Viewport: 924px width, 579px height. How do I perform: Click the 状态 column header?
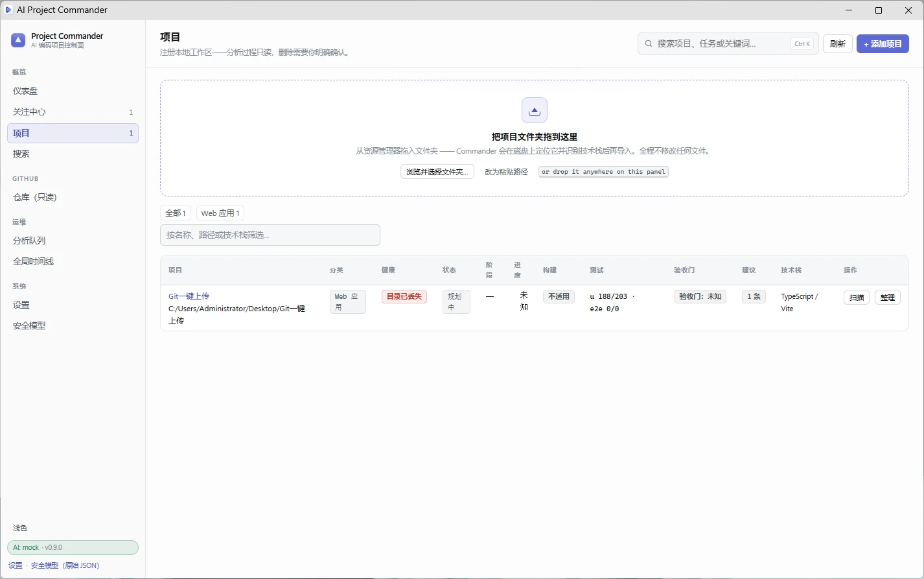point(449,270)
